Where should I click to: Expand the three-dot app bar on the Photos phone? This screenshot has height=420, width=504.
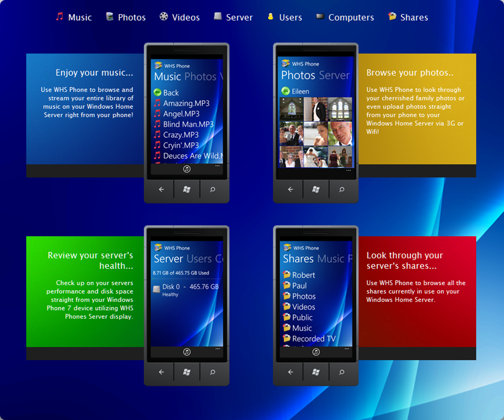coord(348,170)
